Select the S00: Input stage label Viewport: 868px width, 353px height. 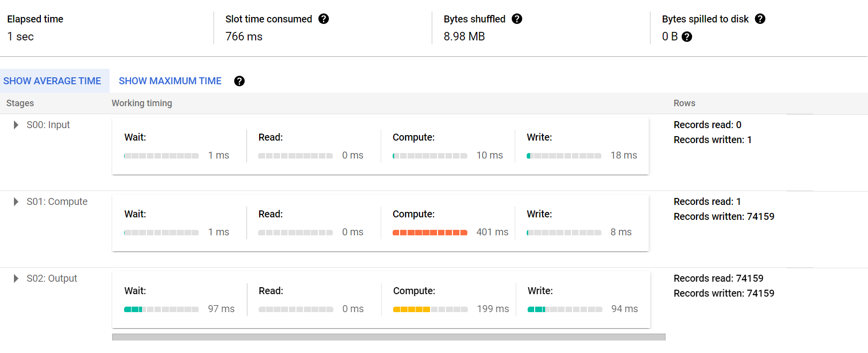point(48,125)
